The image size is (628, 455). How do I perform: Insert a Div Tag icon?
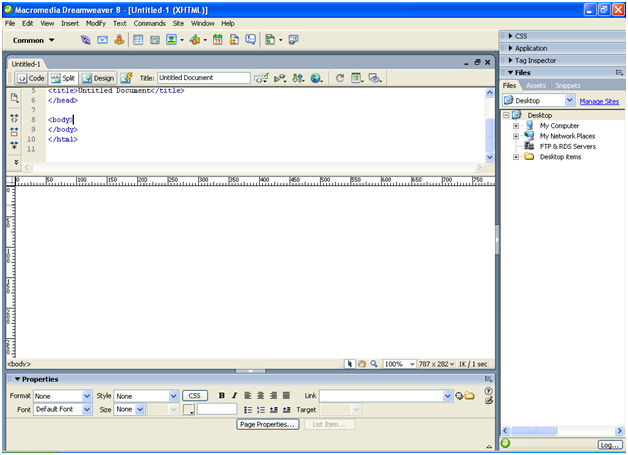155,40
